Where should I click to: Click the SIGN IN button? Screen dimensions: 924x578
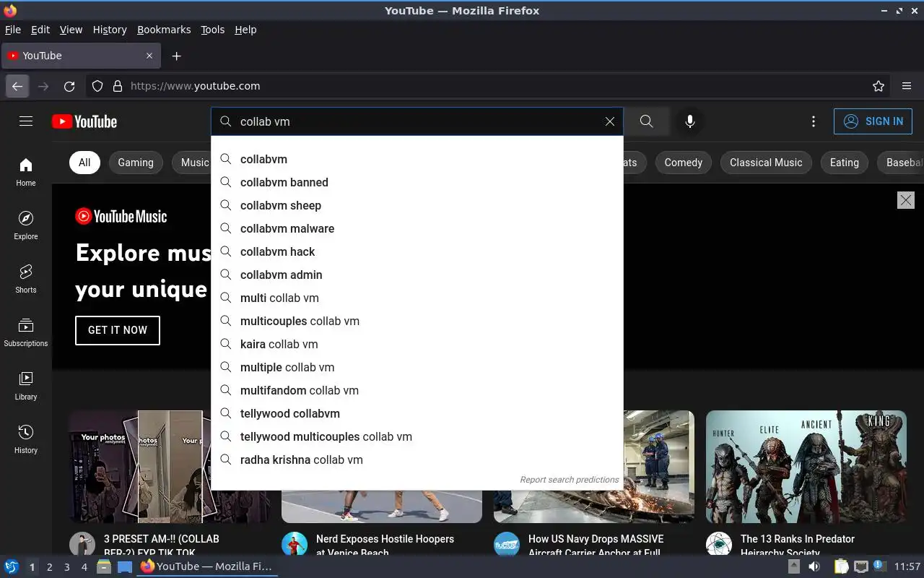[873, 121]
